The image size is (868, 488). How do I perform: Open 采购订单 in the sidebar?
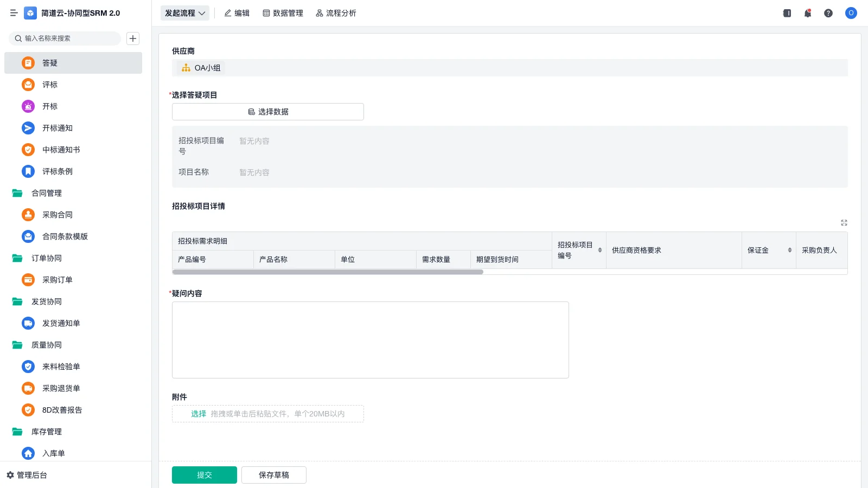73,280
